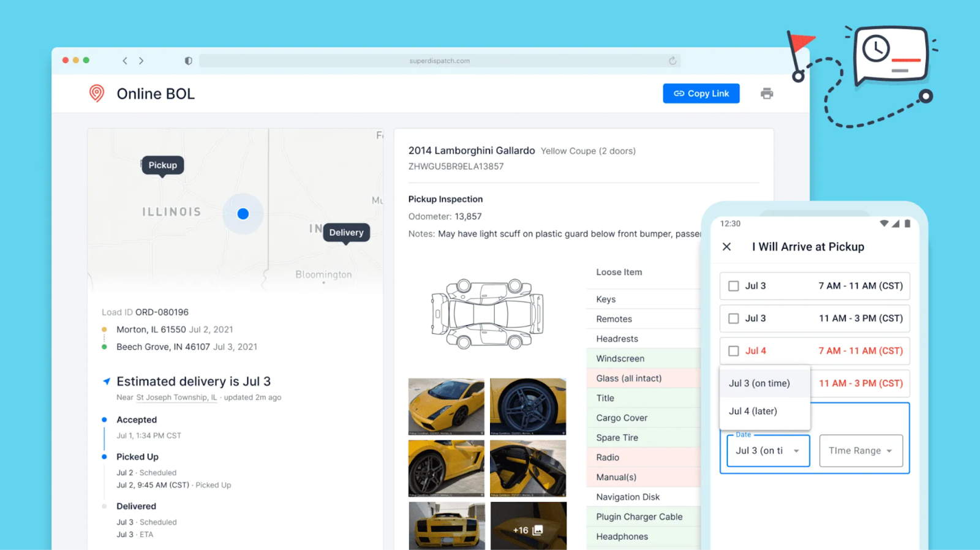Click the Pickup marker on the map
This screenshot has height=550, width=980.
(162, 165)
